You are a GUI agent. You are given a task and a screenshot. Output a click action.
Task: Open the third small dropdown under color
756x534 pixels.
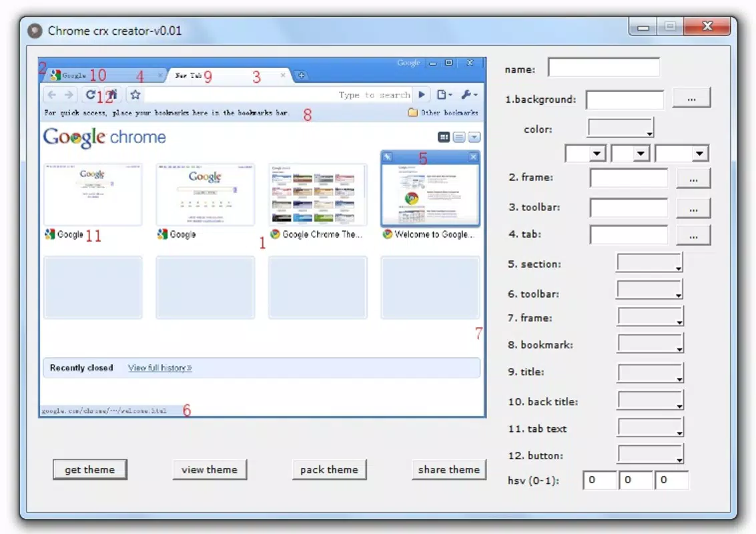click(x=681, y=154)
